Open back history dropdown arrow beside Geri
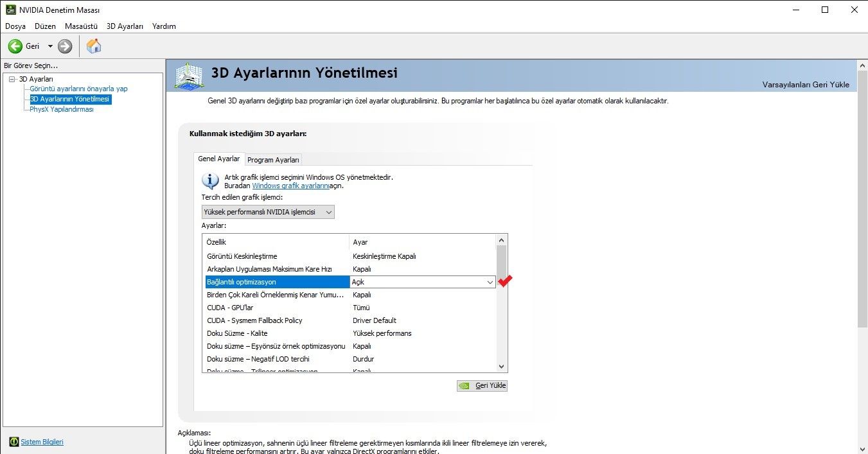 [50, 46]
